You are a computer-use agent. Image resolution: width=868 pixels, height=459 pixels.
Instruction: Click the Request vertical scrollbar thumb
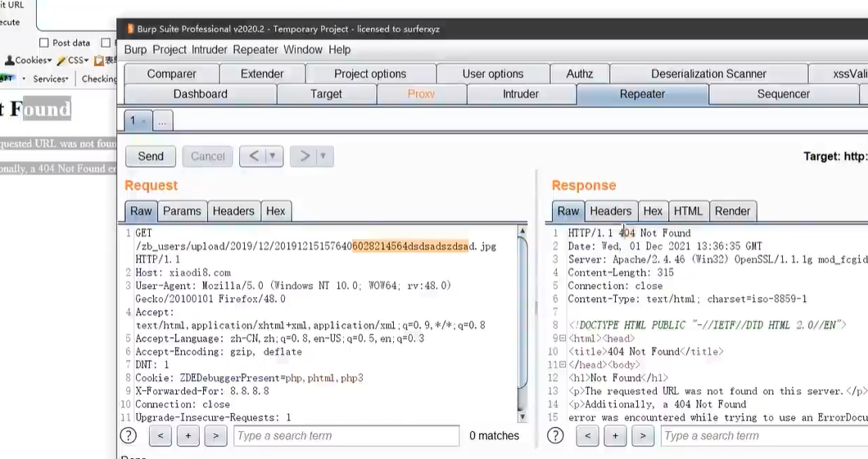(522, 313)
